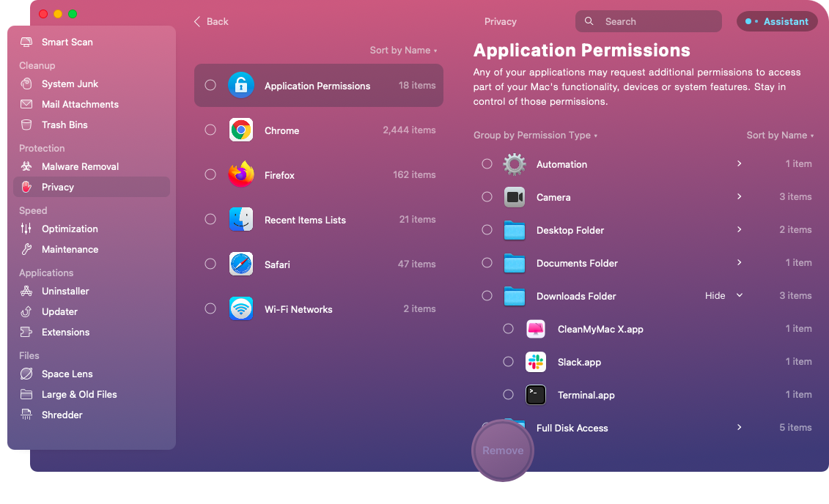Viewport: 829px width, 504px height.
Task: Expand the Desktop Folder group chevron
Action: [x=739, y=229]
